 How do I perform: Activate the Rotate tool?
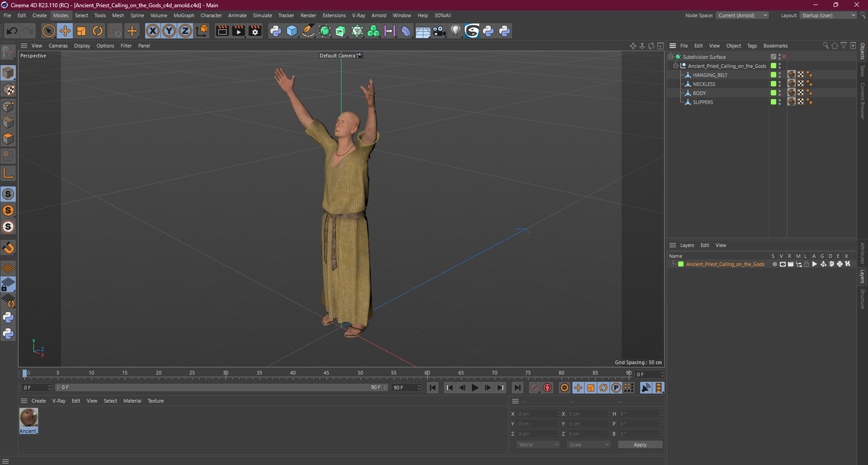(98, 31)
